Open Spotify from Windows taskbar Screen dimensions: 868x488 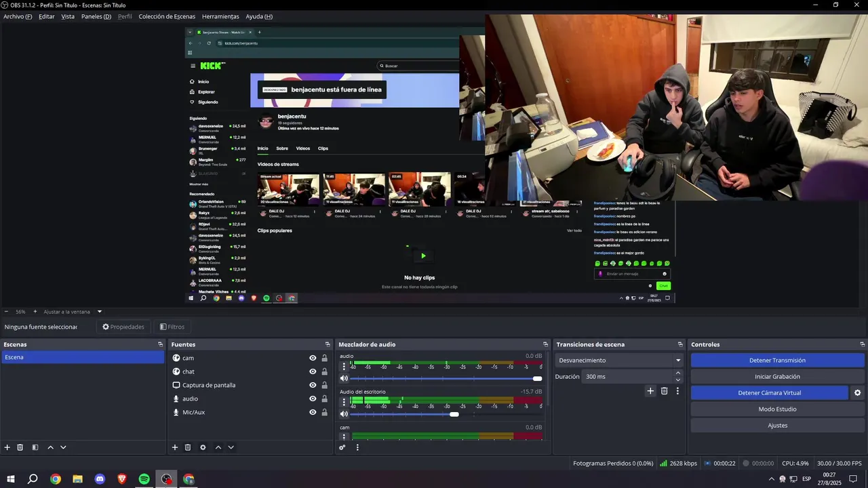tap(144, 479)
